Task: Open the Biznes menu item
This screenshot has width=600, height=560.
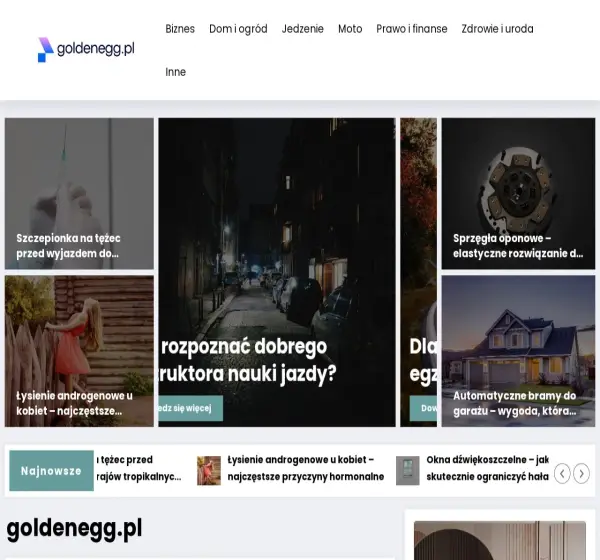Action: [180, 29]
